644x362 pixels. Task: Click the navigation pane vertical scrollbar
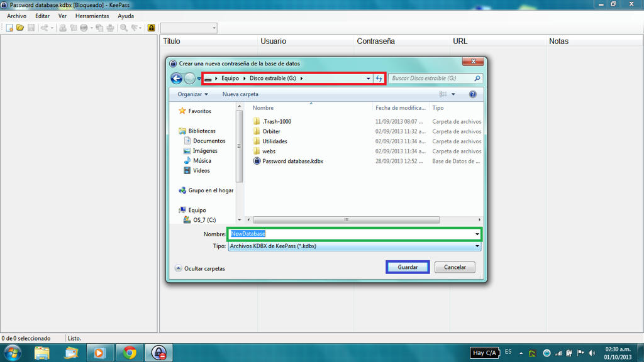(x=240, y=146)
